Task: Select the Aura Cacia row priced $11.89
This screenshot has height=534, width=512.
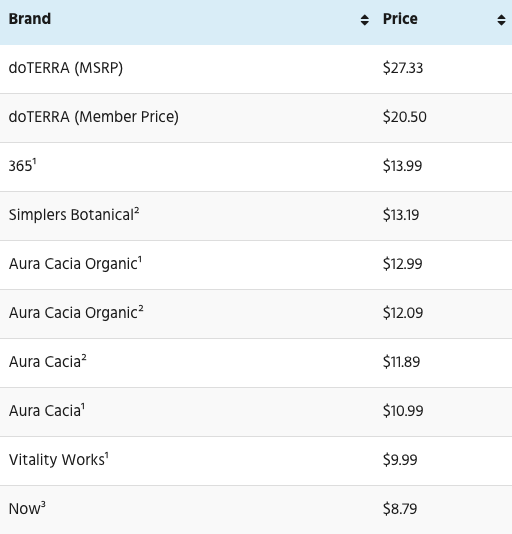Action: (x=256, y=363)
